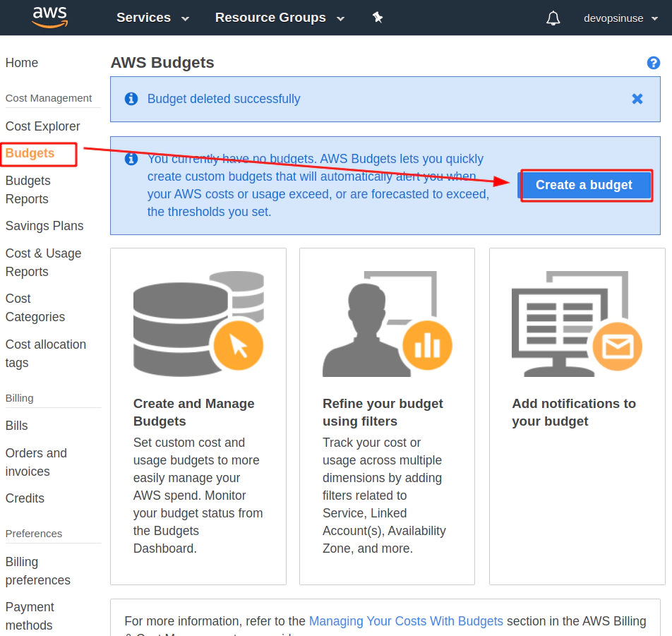Open Cost & Usage Reports
The height and width of the screenshot is (636, 672).
coord(43,263)
